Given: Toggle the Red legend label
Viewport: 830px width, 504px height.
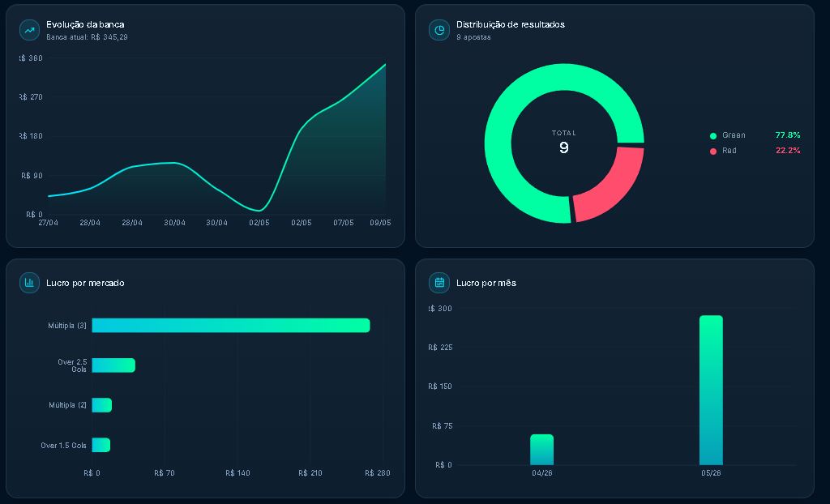Looking at the screenshot, I should tap(729, 151).
